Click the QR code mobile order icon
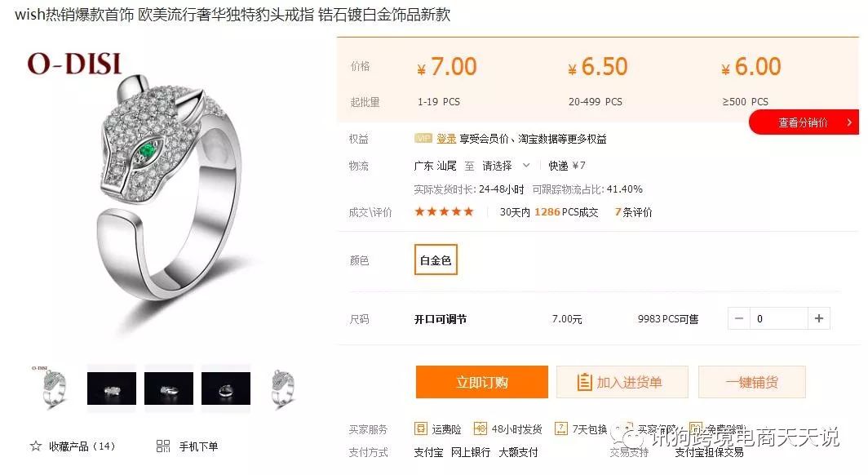 point(163,446)
